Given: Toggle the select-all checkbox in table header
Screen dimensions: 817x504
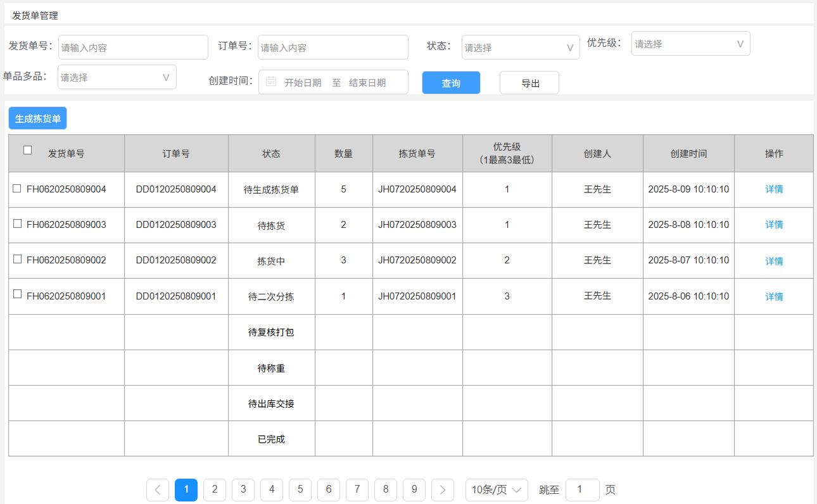Looking at the screenshot, I should [x=27, y=150].
